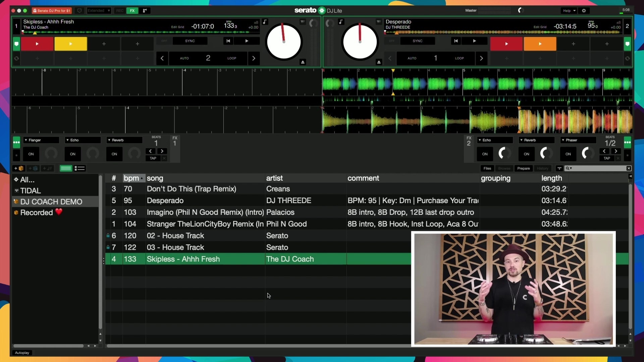This screenshot has width=644, height=362.
Task: Expand the Help dropdown menu
Action: 569,11
